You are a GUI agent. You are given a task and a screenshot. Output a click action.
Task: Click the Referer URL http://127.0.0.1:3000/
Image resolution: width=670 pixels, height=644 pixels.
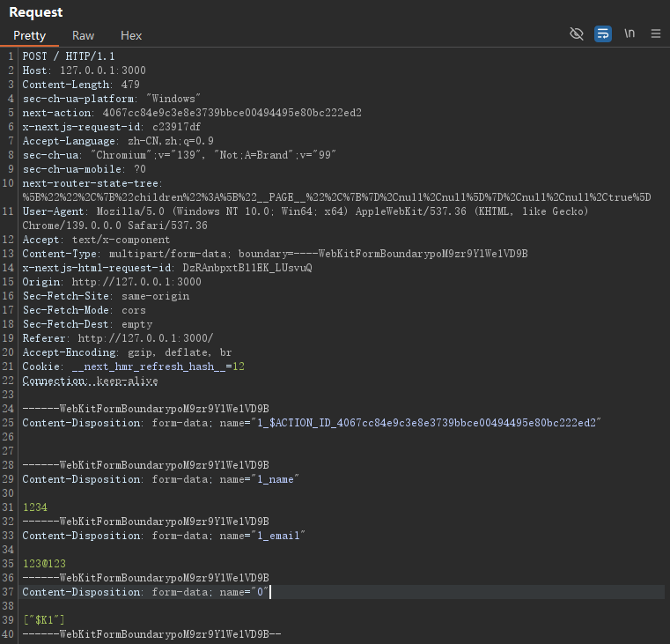click(145, 338)
